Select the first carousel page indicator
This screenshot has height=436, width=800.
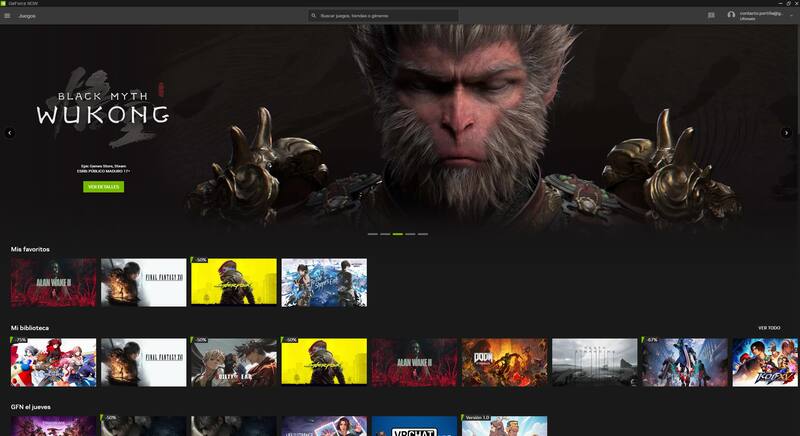point(373,234)
